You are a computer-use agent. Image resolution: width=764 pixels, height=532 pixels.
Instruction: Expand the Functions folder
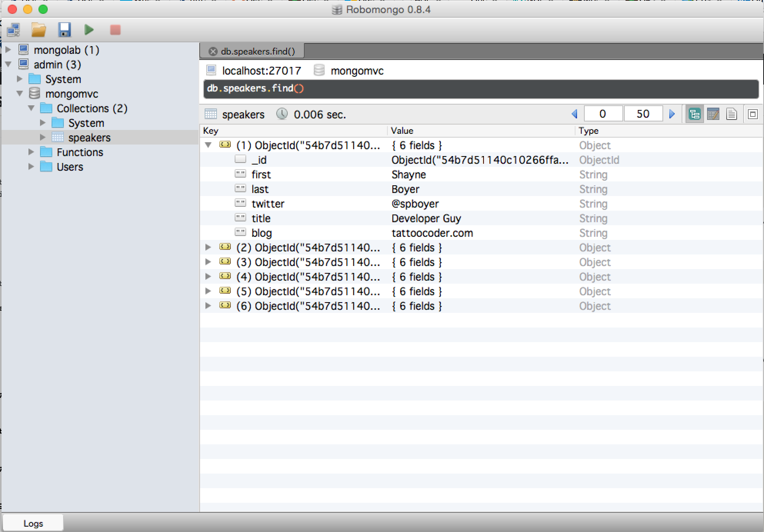[31, 152]
